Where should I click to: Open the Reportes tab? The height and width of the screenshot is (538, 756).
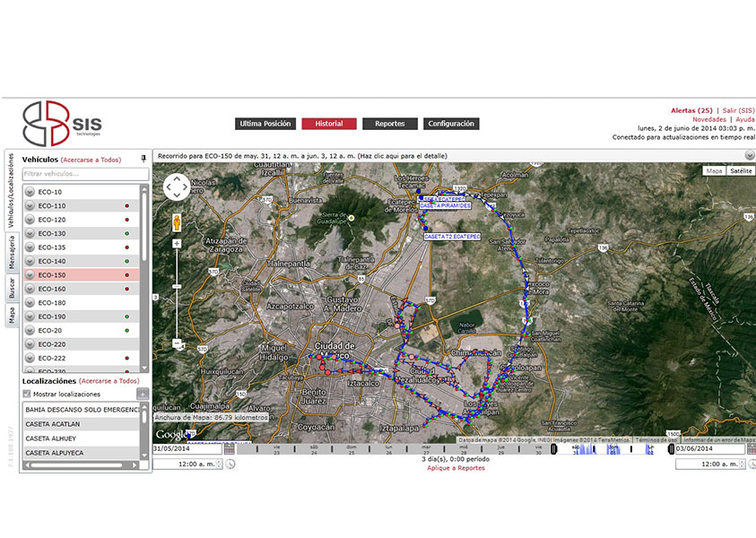(x=390, y=124)
